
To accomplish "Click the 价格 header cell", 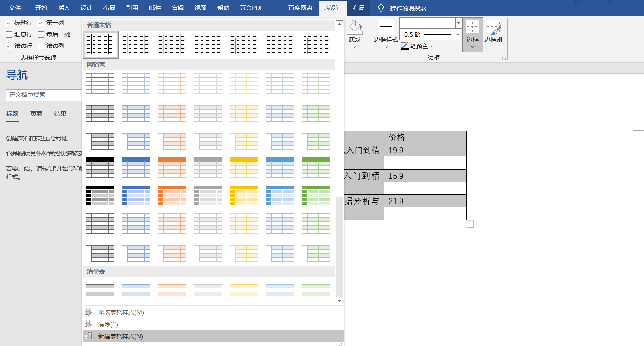I will (425, 138).
